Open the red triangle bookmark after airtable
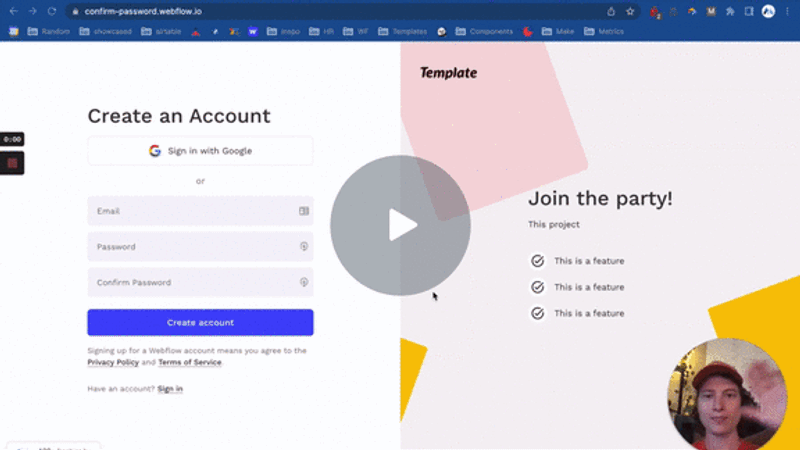The image size is (800, 450). [196, 32]
